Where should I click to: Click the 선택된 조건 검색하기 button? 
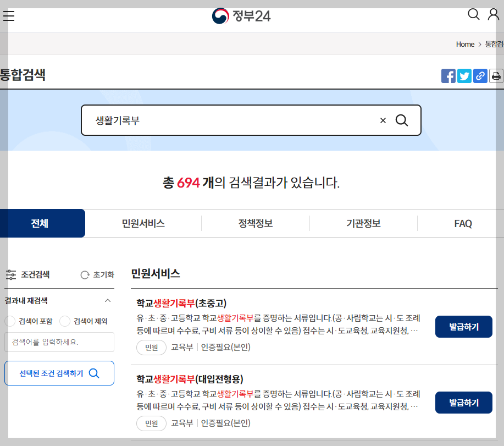59,373
